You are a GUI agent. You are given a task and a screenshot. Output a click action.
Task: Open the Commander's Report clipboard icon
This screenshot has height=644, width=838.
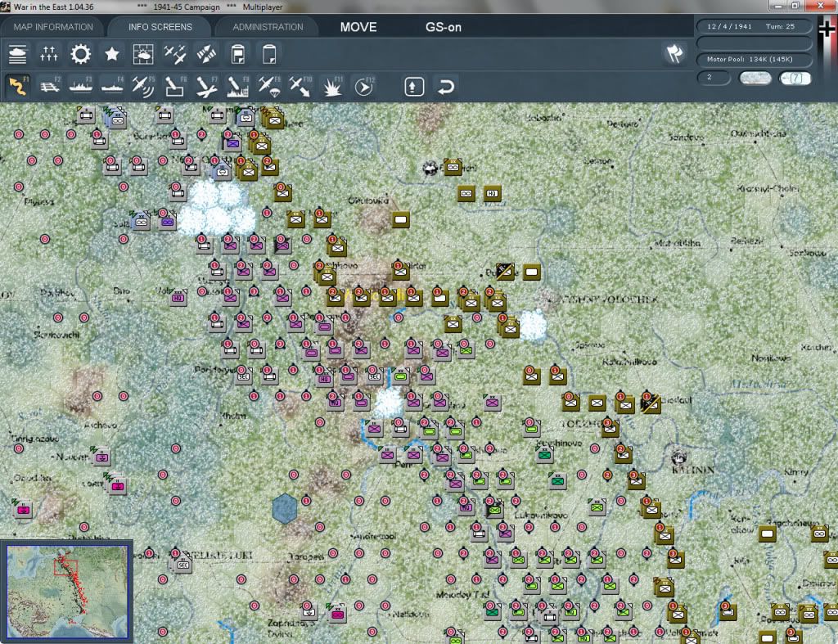click(238, 55)
